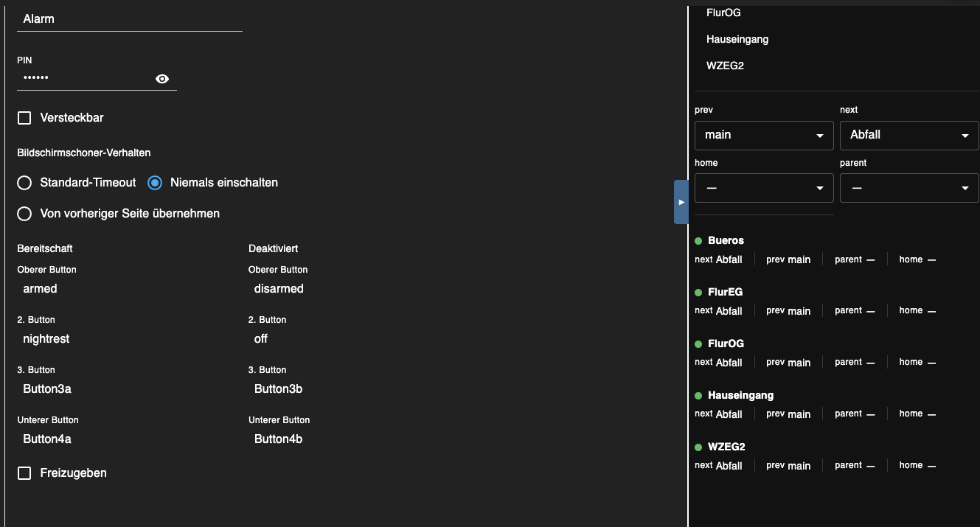The width and height of the screenshot is (980, 527).
Task: Open the next dropdown showing Abfall
Action: click(x=908, y=136)
